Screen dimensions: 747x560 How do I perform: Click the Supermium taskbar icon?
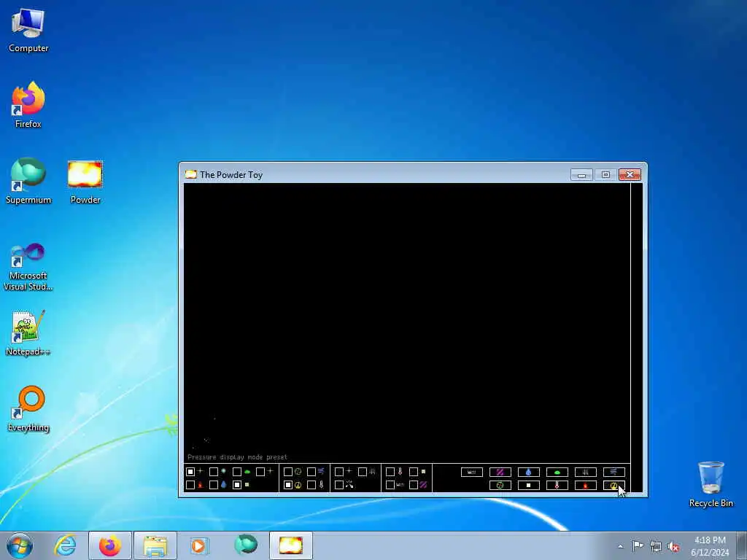pos(246,545)
